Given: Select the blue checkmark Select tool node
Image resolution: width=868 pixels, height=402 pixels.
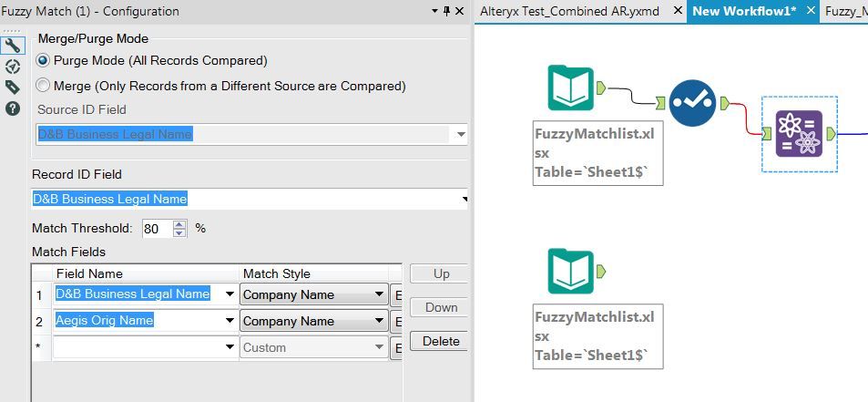Looking at the screenshot, I should tap(692, 103).
